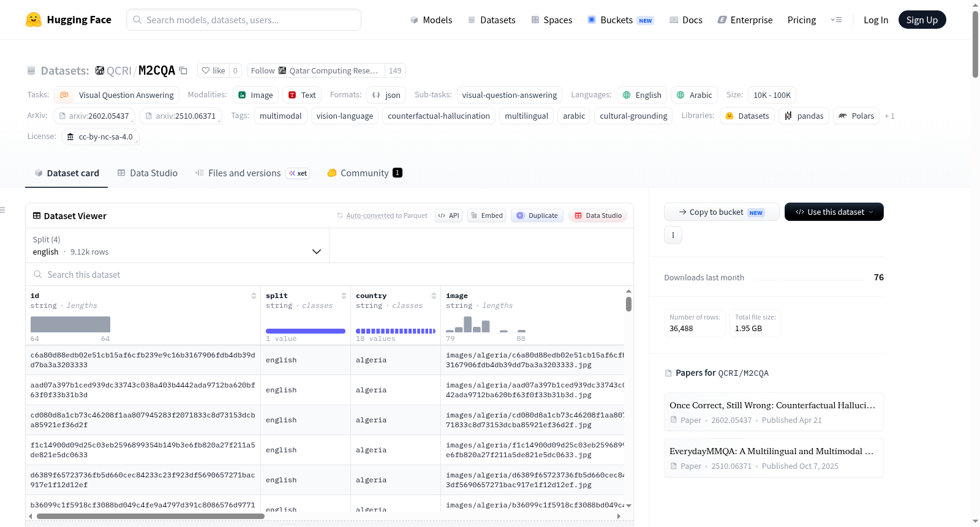Click the image lengths histogram
Image resolution: width=980 pixels, height=527 pixels.
pyautogui.click(x=486, y=324)
